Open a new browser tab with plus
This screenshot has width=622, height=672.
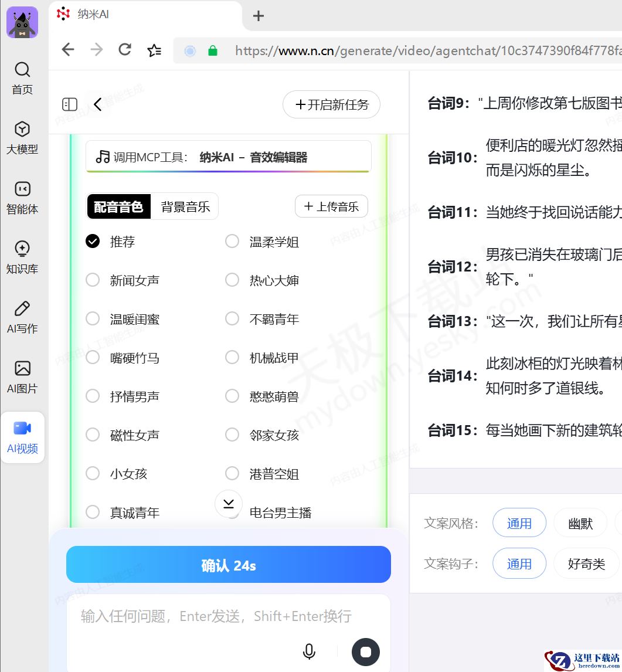[x=259, y=16]
